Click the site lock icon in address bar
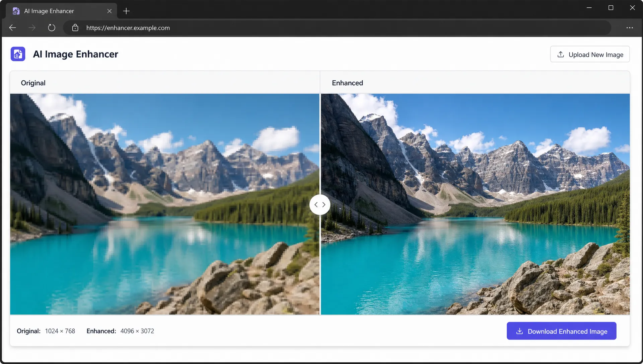 pos(75,28)
